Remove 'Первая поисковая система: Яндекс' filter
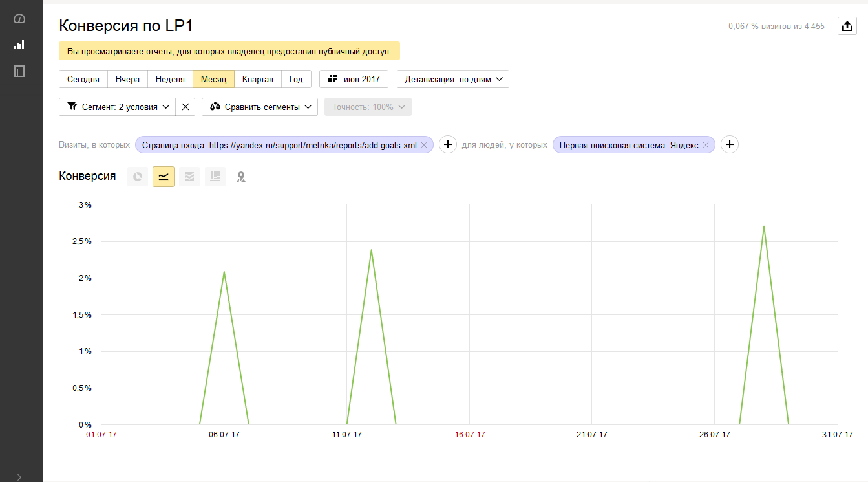The image size is (868, 482). pos(706,146)
